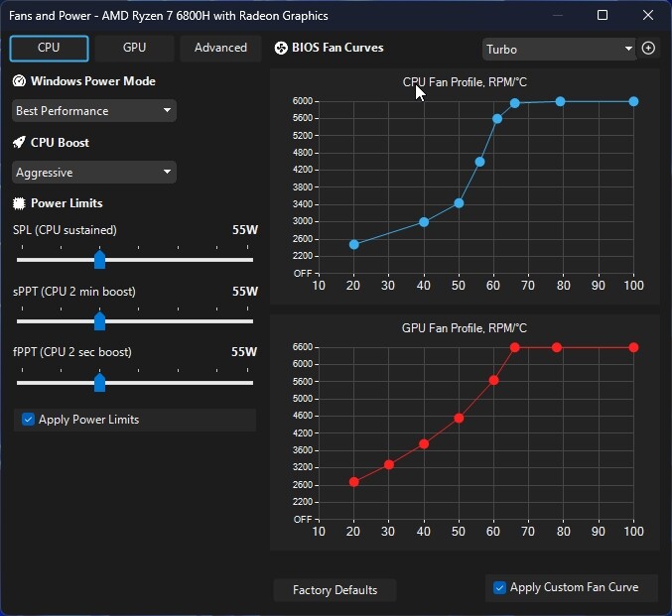Uncheck Apply Power Limits checkbox
Image resolution: width=672 pixels, height=616 pixels.
tap(28, 420)
